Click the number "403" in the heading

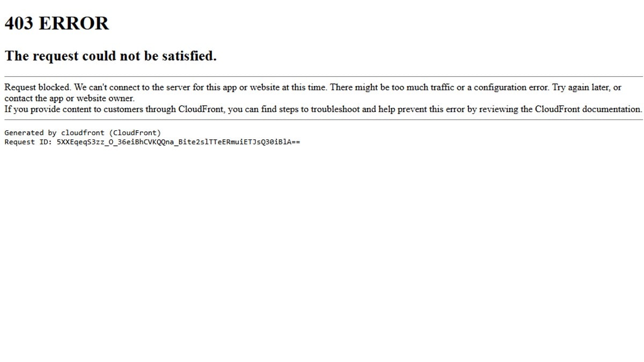[19, 23]
